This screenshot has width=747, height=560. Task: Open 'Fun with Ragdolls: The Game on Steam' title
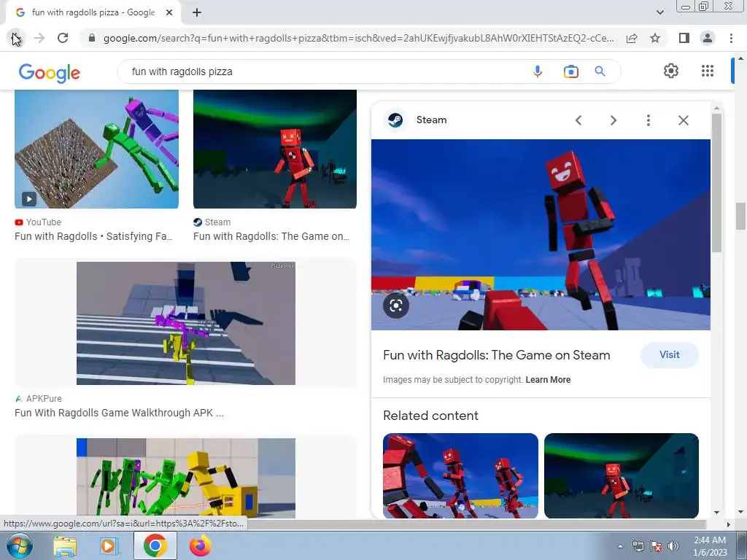point(496,355)
